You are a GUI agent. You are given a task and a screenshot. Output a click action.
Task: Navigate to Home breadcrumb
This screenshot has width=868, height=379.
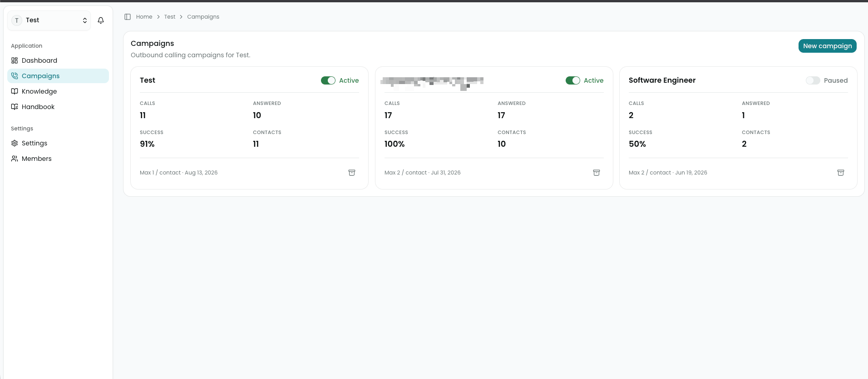(144, 17)
